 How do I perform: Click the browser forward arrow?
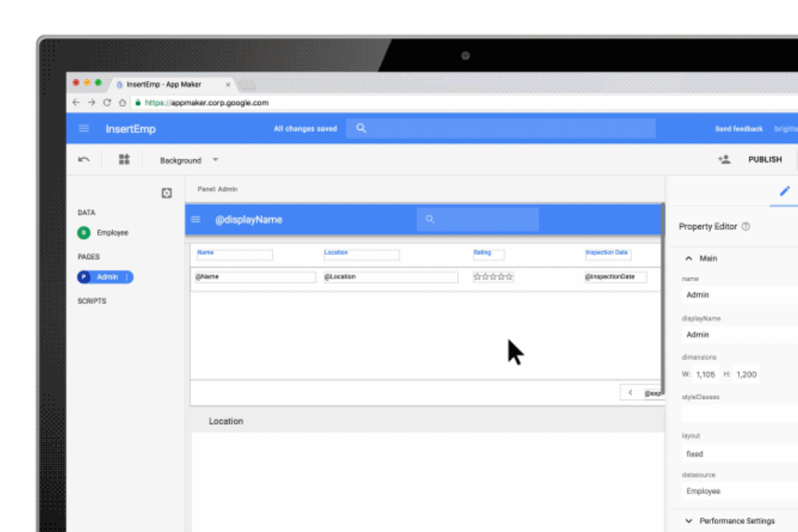point(92,102)
